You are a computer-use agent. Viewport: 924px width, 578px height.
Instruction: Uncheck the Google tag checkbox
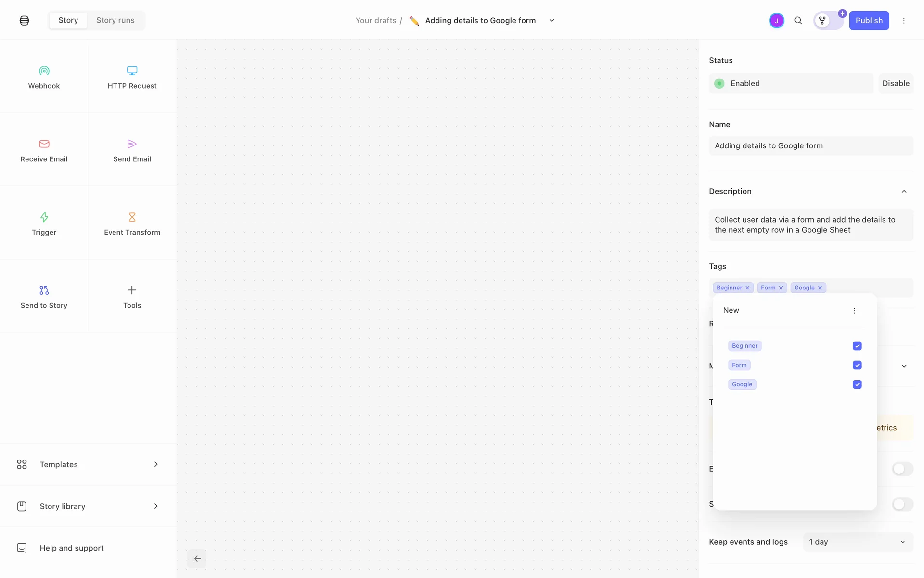pos(857,384)
